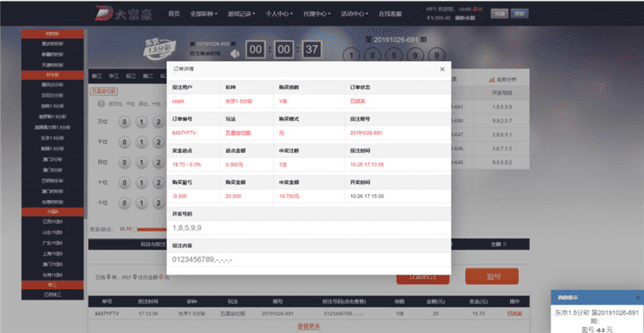
Task: Select ball 0 in the 千位 row
Action: coord(125,142)
